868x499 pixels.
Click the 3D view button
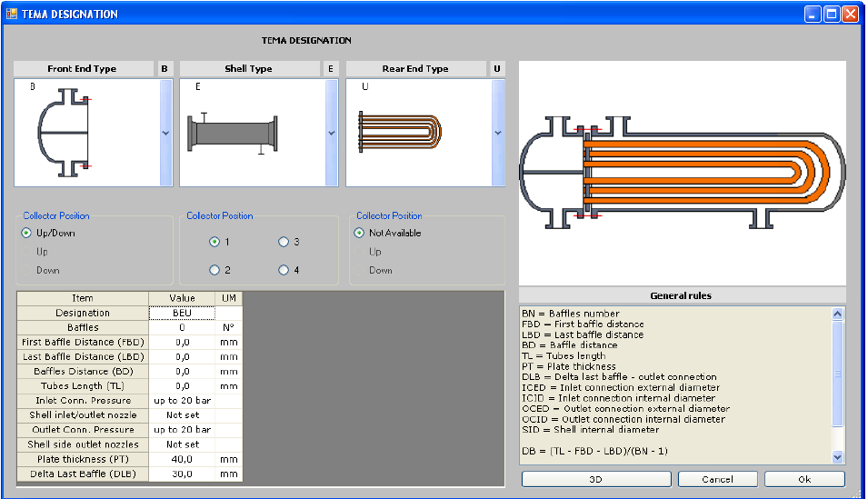tap(596, 479)
